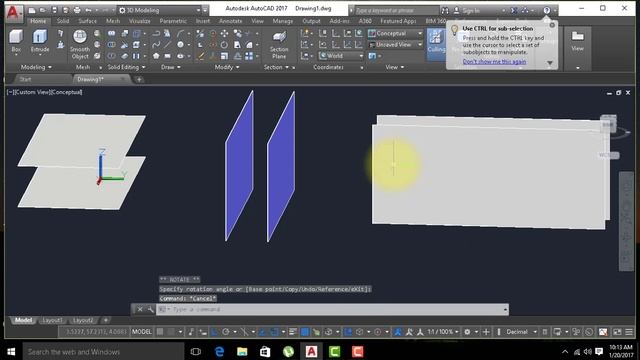Screen dimensions: 640x360
Task: Open the Section Plane tool
Action: [x=279, y=44]
